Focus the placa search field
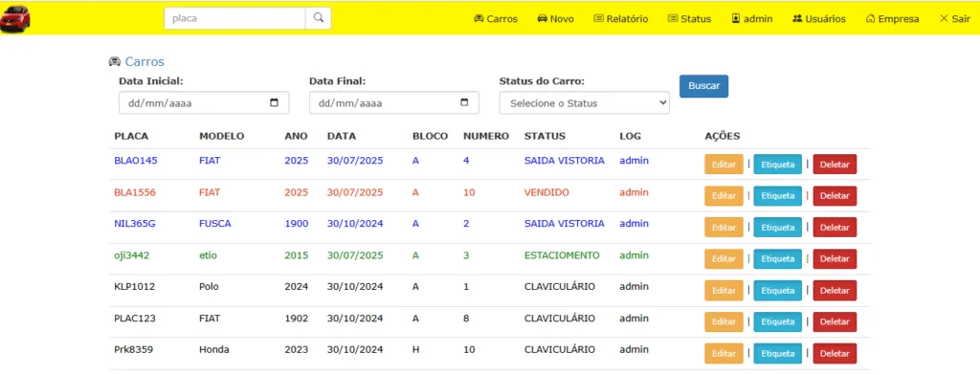Image resolution: width=980 pixels, height=375 pixels. pos(235,18)
